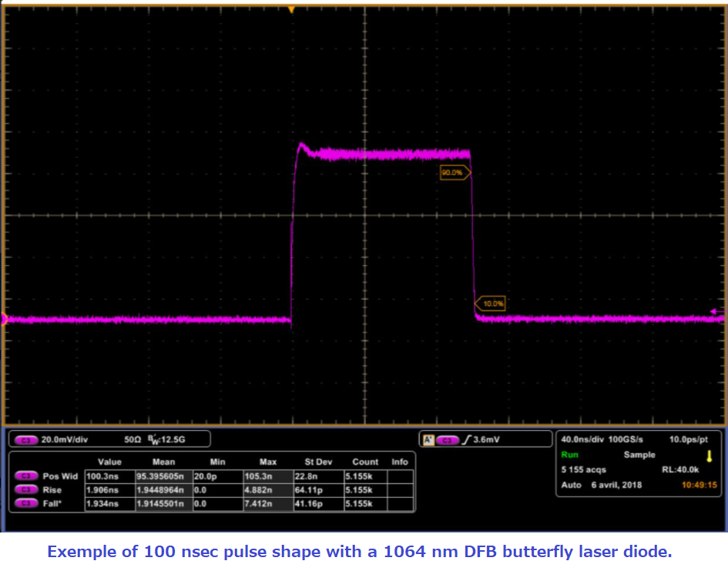Click the yellow temperature warning icon
The image size is (728, 571).
coord(709,455)
